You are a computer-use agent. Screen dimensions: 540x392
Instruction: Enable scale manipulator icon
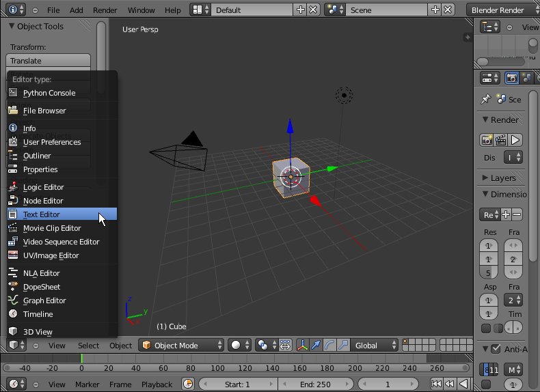coord(343,345)
